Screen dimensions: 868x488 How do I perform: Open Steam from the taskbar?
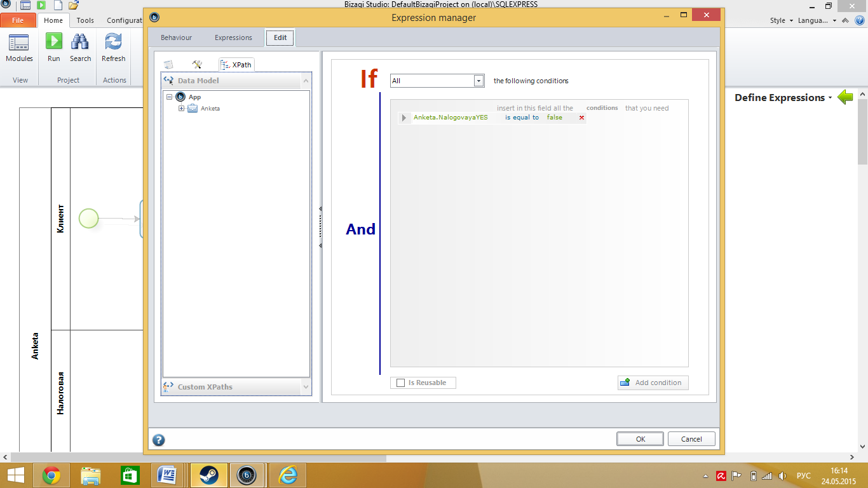(x=208, y=475)
